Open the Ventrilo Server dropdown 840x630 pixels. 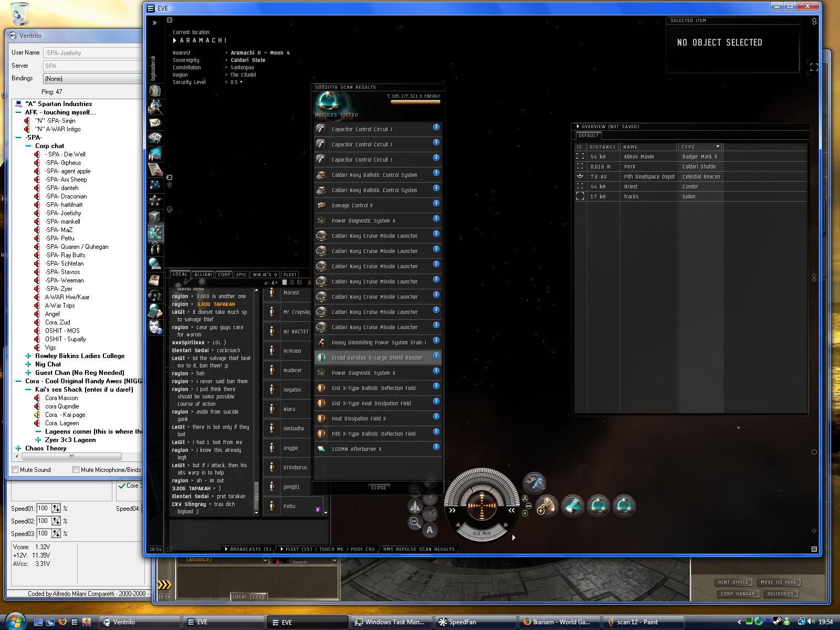(x=92, y=66)
